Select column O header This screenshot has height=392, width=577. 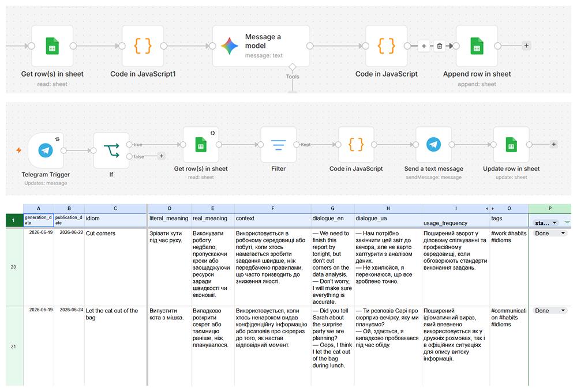(509, 209)
